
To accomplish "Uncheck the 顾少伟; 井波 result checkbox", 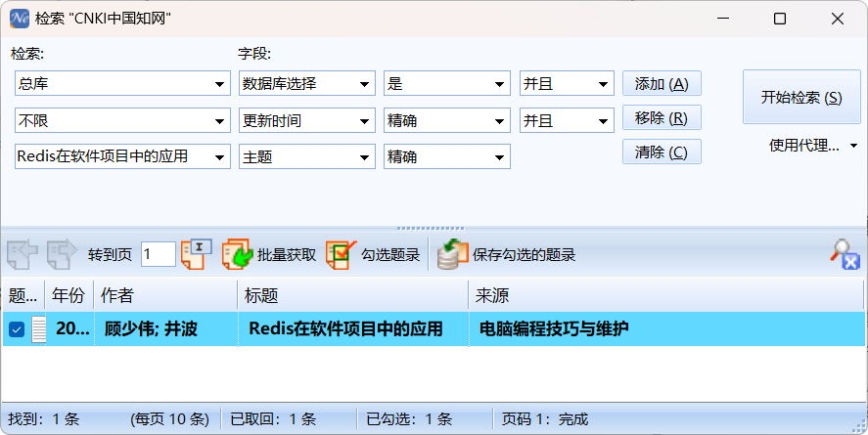I will [17, 330].
